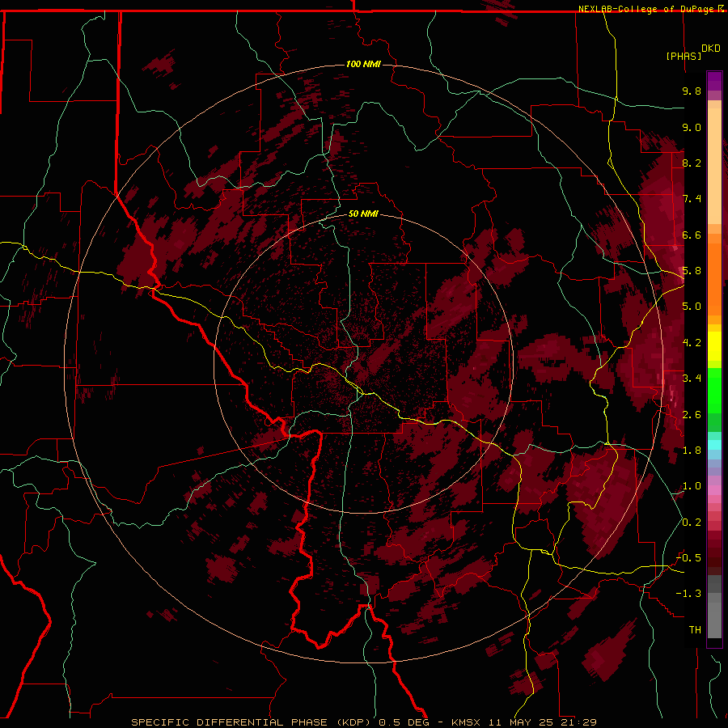Pick the purple segment at color scale top

point(714,81)
